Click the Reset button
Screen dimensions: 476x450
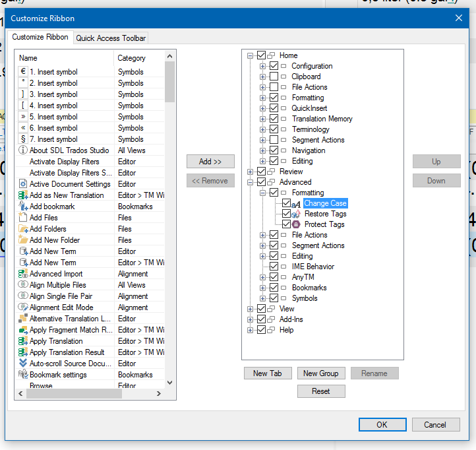(x=321, y=391)
